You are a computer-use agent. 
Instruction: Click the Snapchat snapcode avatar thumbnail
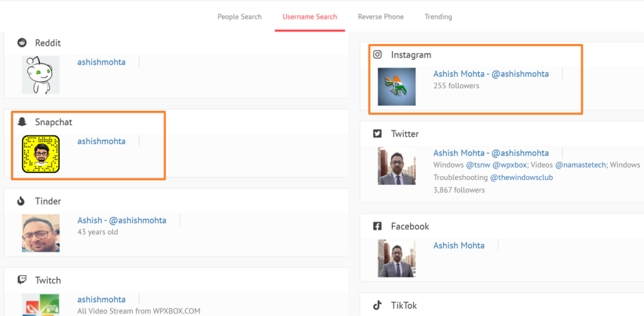[x=41, y=154]
